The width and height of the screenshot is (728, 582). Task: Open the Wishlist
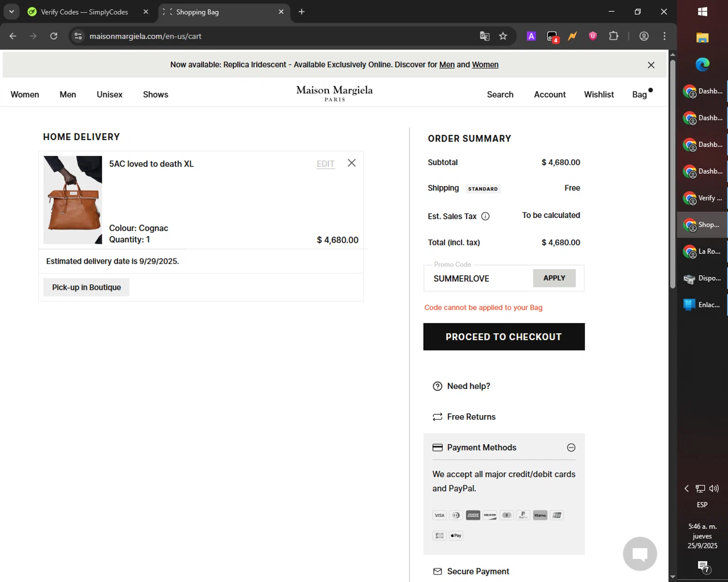point(599,95)
